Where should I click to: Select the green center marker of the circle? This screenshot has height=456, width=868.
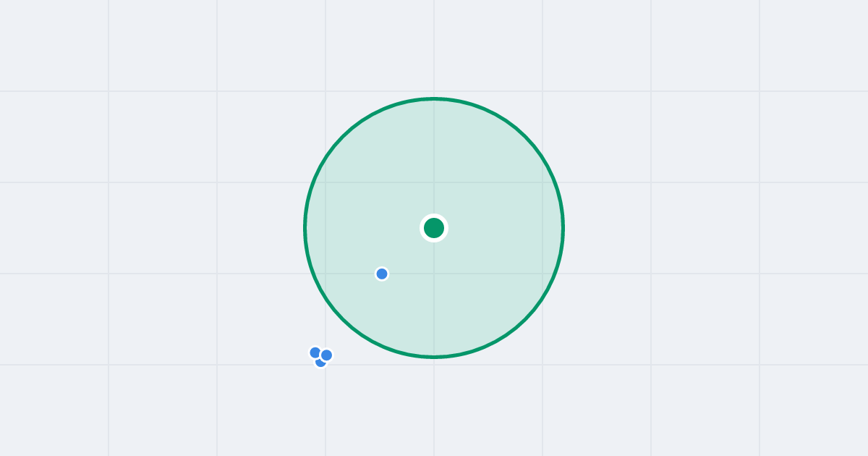(x=434, y=228)
